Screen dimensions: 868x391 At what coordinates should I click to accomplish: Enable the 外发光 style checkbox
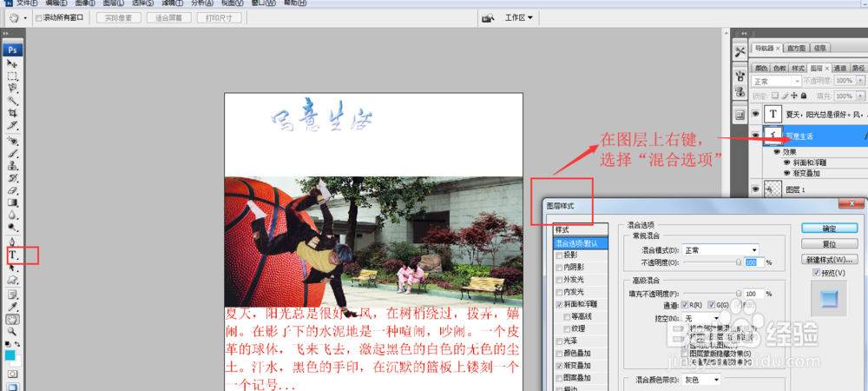(x=559, y=280)
